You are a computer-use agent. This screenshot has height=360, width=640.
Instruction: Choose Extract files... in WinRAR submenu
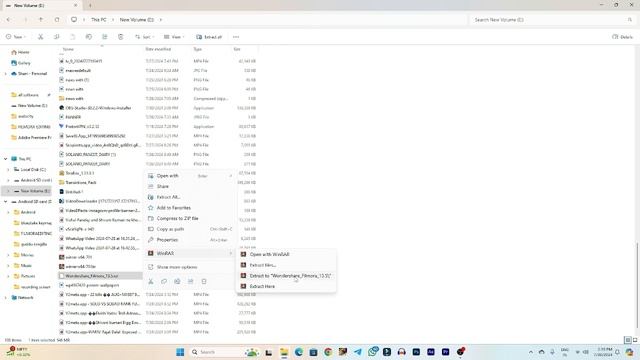(286, 265)
